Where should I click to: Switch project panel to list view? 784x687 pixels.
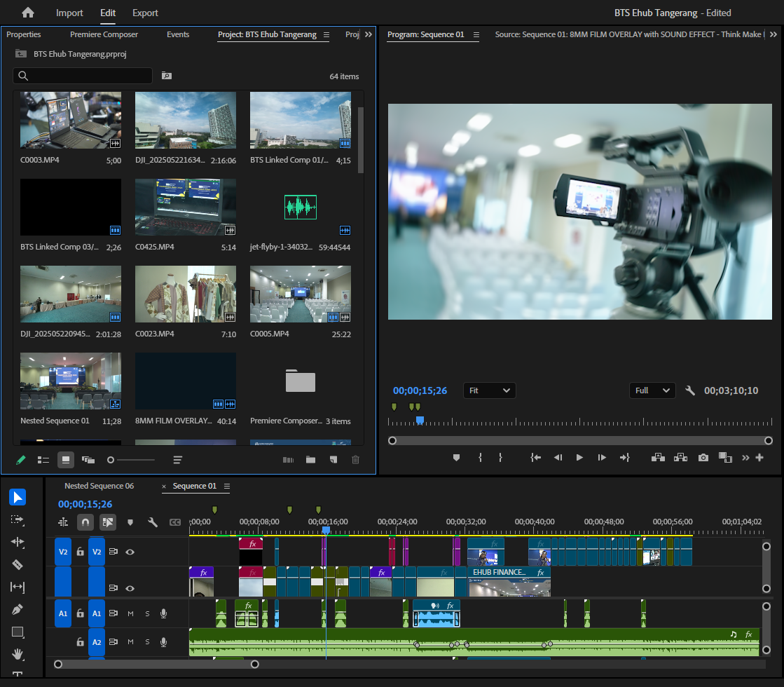[43, 460]
